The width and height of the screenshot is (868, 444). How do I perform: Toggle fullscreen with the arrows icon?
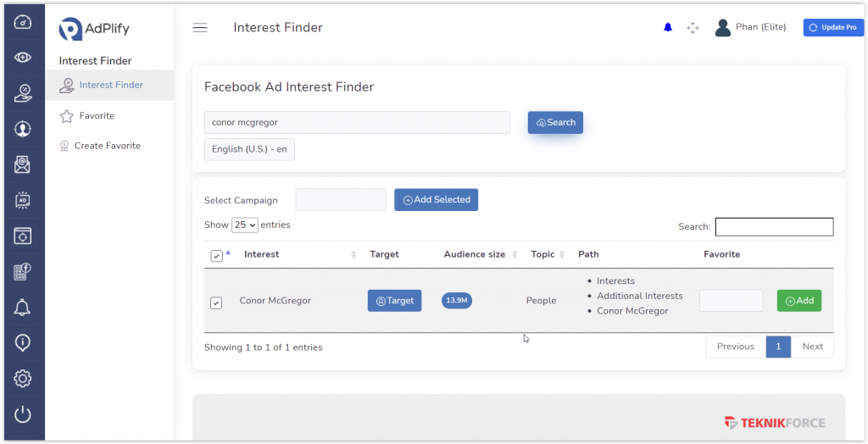coord(693,28)
